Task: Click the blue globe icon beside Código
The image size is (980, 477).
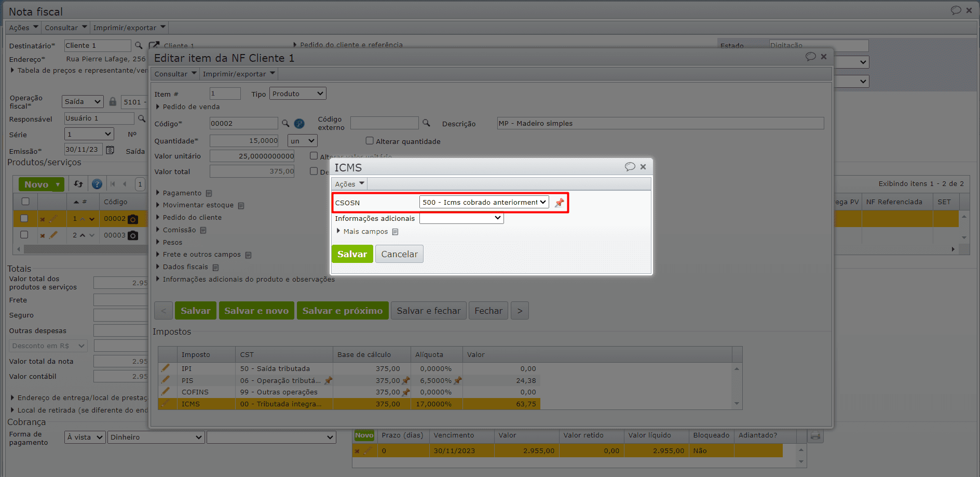Action: tap(300, 124)
